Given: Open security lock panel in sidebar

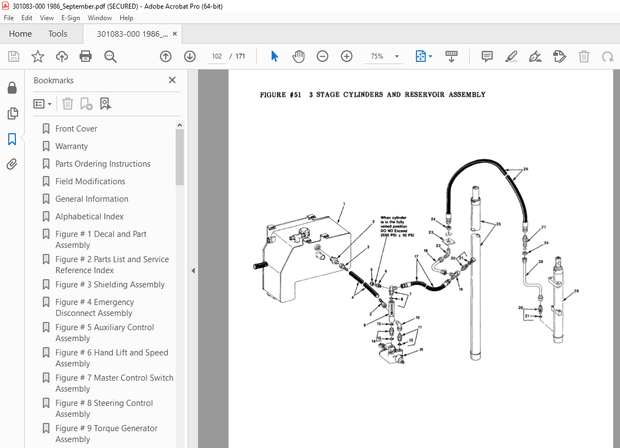Looking at the screenshot, I should click(12, 88).
